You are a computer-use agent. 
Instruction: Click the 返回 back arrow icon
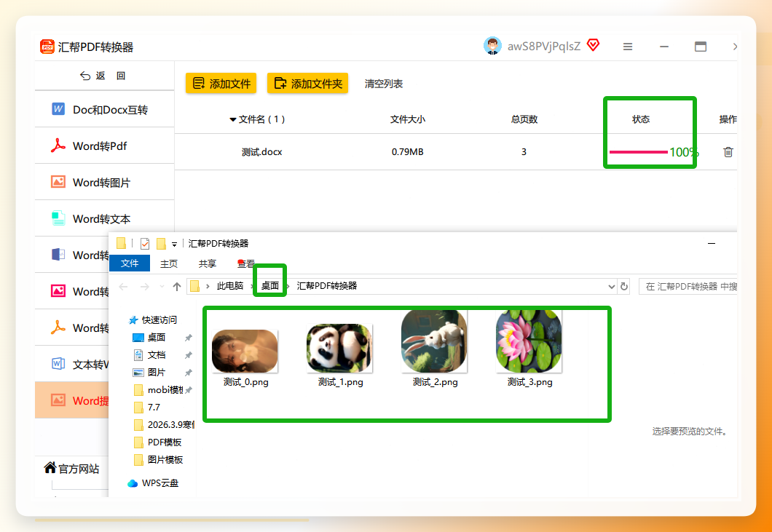tap(85, 76)
